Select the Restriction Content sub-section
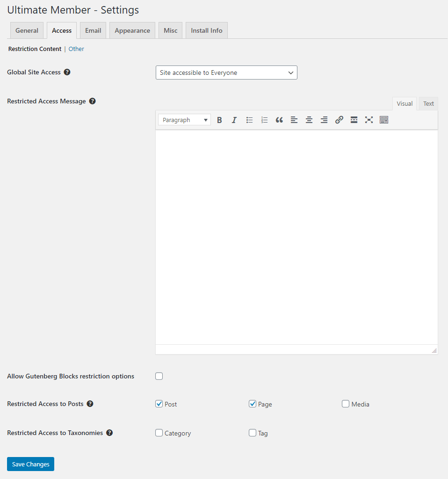This screenshot has height=479, width=448. (35, 49)
